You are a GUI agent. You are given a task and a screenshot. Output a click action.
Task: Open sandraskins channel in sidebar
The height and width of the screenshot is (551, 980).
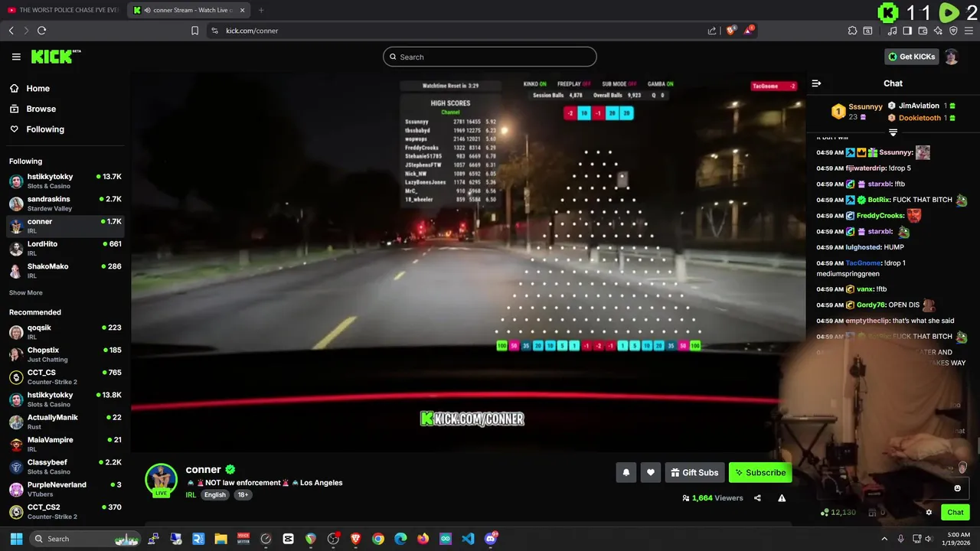tap(65, 204)
